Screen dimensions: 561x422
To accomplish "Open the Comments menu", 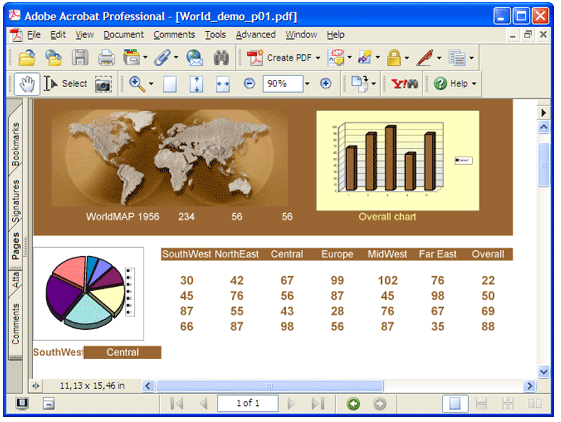I will 174,35.
